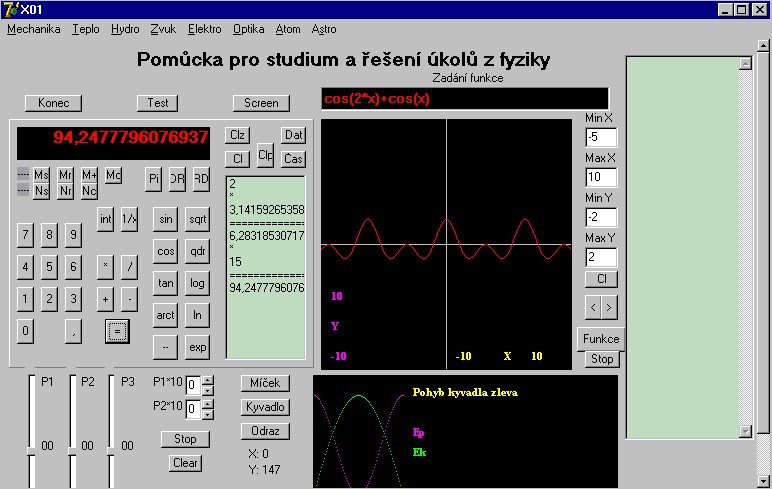
Task: Click the Míček button
Action: tap(265, 383)
